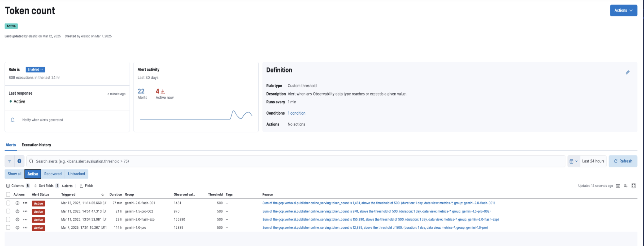644x246 pixels.
Task: Open more actions dots for gemini-1.0-pro alert
Action: click(x=25, y=228)
